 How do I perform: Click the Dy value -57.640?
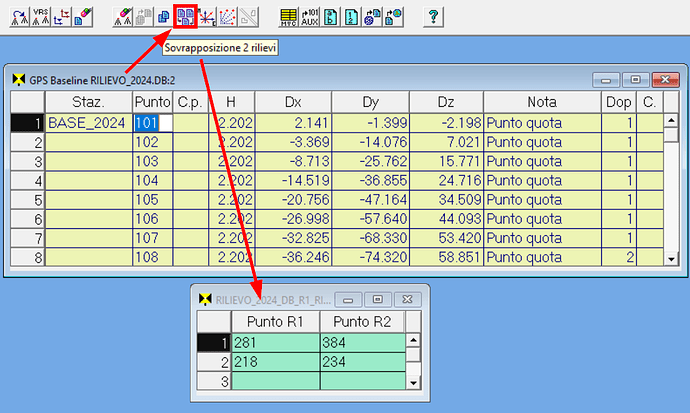(371, 219)
